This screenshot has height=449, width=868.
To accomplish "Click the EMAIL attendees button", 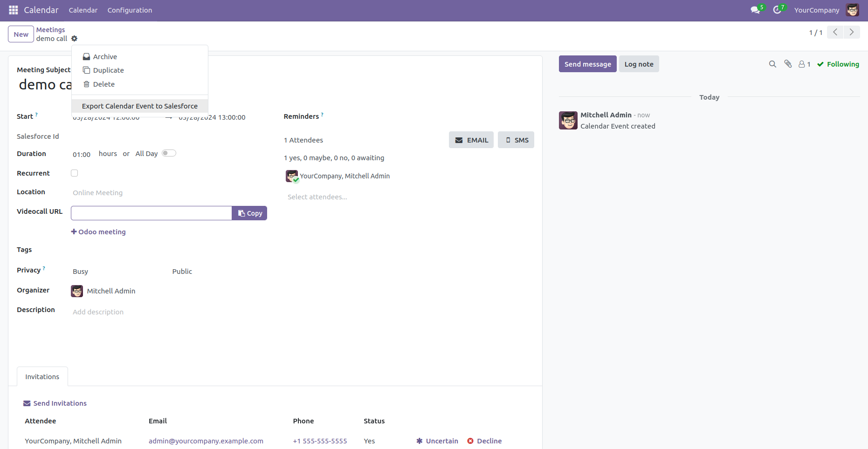I will point(471,140).
